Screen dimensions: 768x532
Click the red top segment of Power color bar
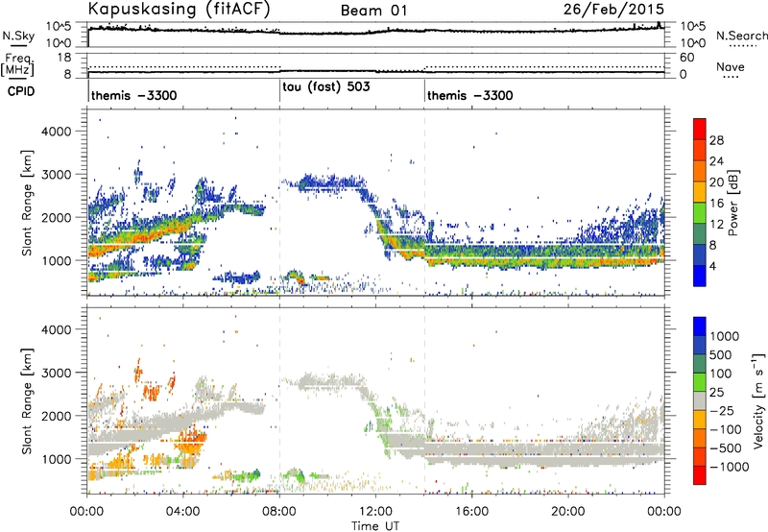700,130
